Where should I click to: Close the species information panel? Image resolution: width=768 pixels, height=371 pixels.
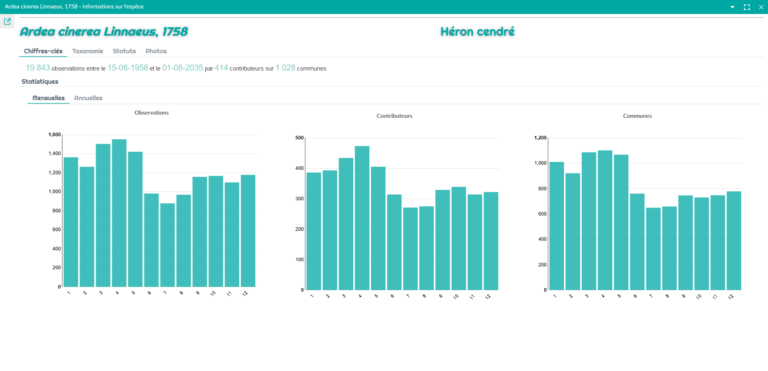pyautogui.click(x=761, y=7)
